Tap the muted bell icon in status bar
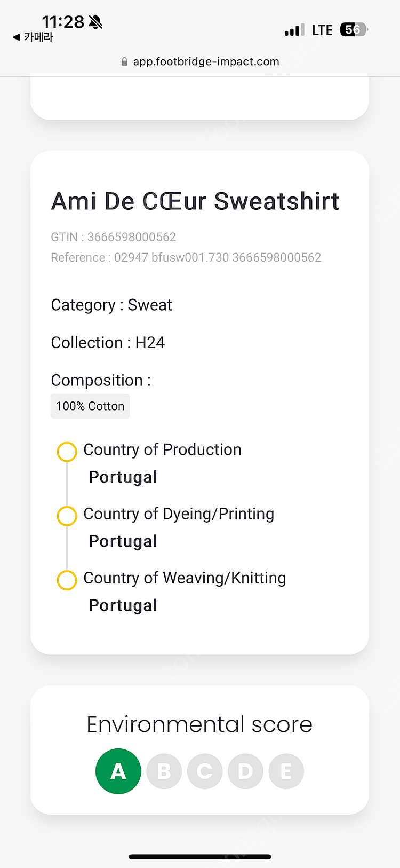400x868 pixels. click(95, 22)
